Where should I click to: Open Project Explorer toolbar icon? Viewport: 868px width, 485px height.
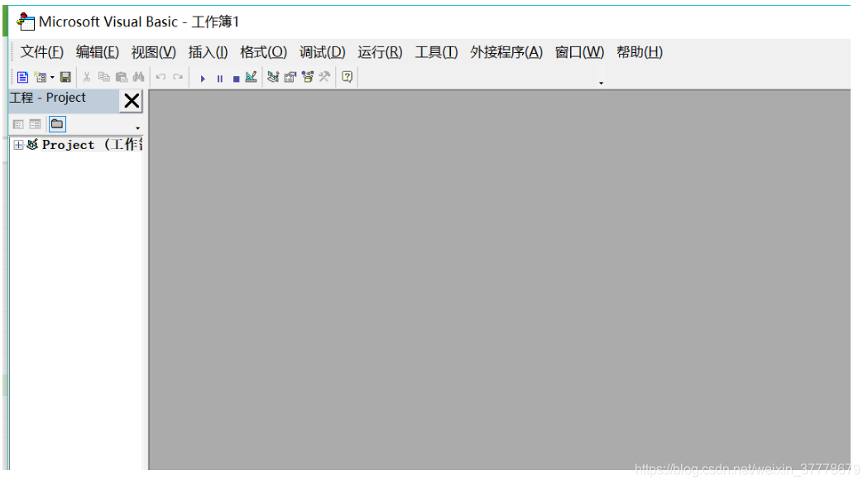[x=273, y=77]
